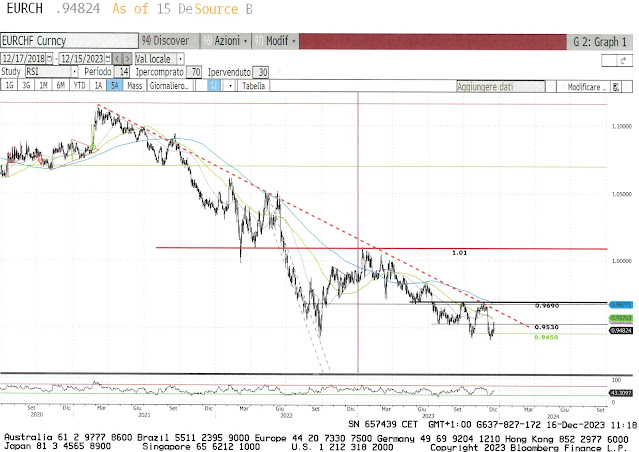Step date range backward with left arrow

[117, 59]
